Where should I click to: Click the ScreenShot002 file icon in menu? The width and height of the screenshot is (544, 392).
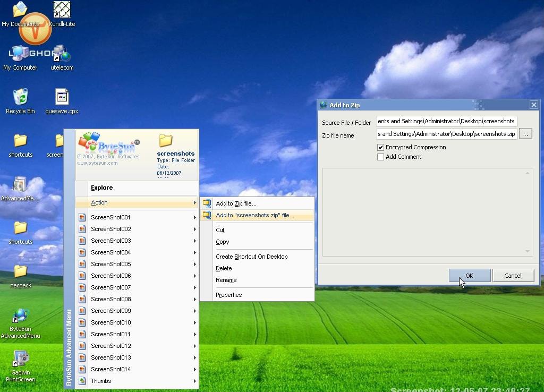point(82,229)
